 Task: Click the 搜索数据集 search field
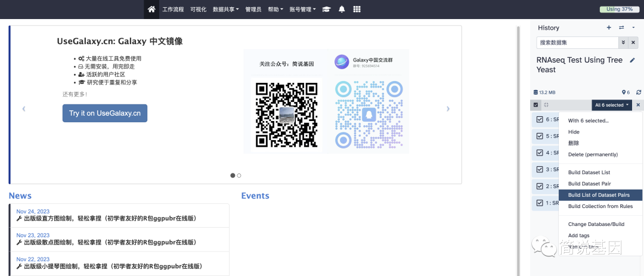(577, 42)
